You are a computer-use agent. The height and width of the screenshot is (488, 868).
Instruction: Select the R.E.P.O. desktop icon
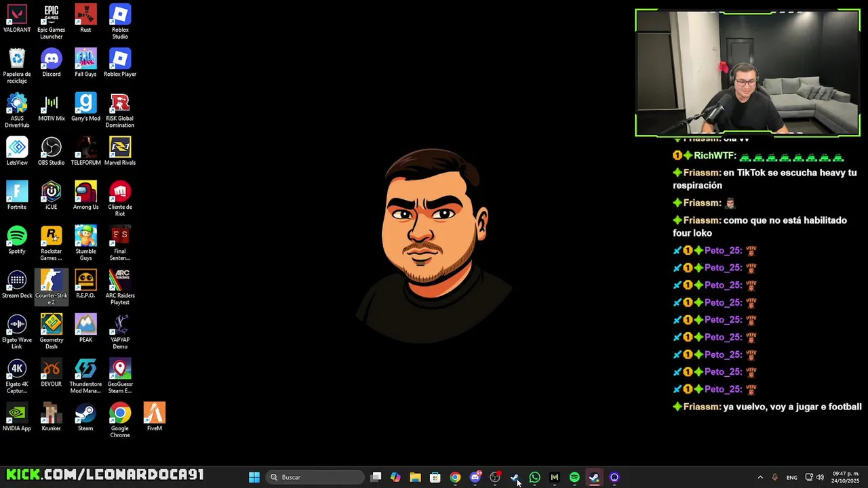(85, 285)
